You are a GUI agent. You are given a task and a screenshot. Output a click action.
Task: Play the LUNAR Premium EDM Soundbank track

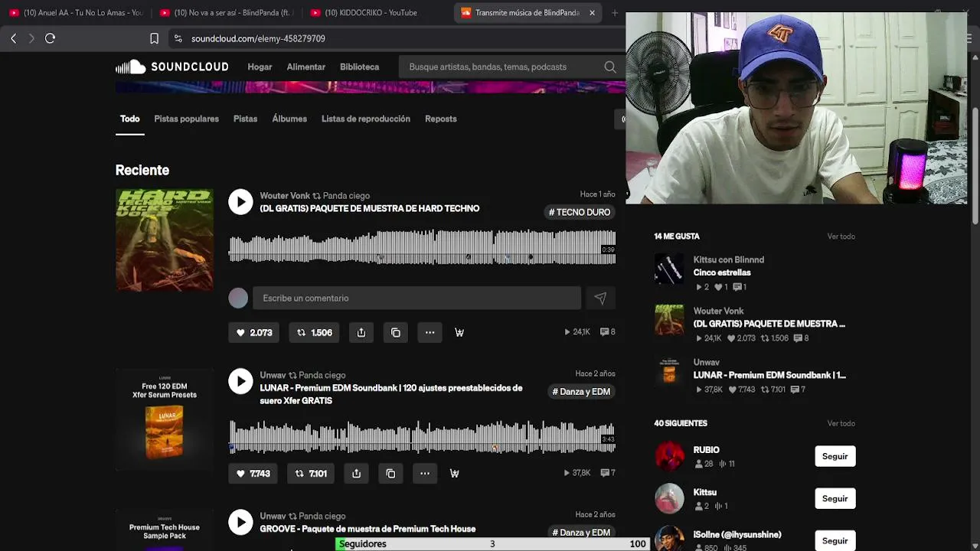click(240, 381)
